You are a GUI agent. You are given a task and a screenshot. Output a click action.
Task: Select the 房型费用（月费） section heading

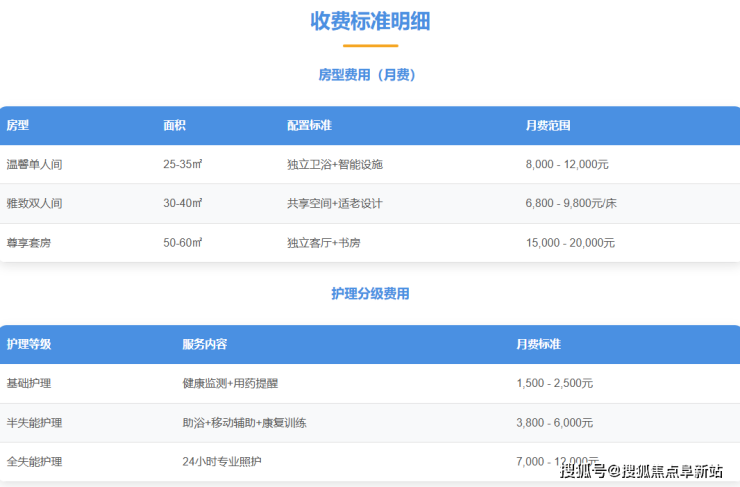pyautogui.click(x=367, y=75)
